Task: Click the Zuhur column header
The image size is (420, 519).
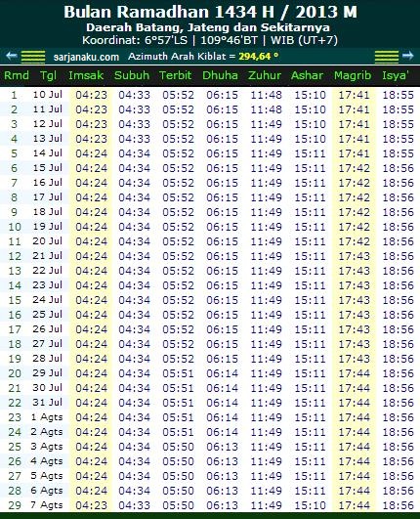Action: [265, 75]
